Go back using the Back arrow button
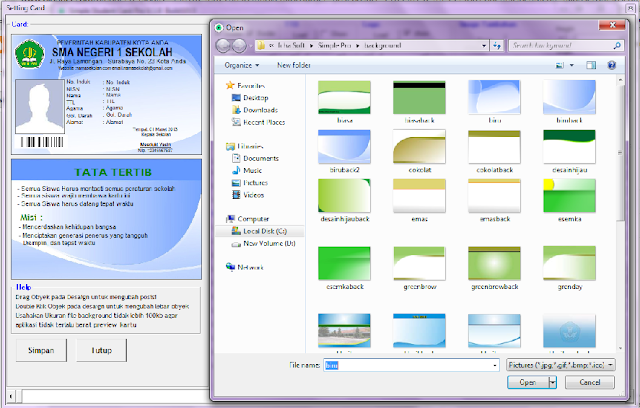The width and height of the screenshot is (640, 408). [x=223, y=46]
